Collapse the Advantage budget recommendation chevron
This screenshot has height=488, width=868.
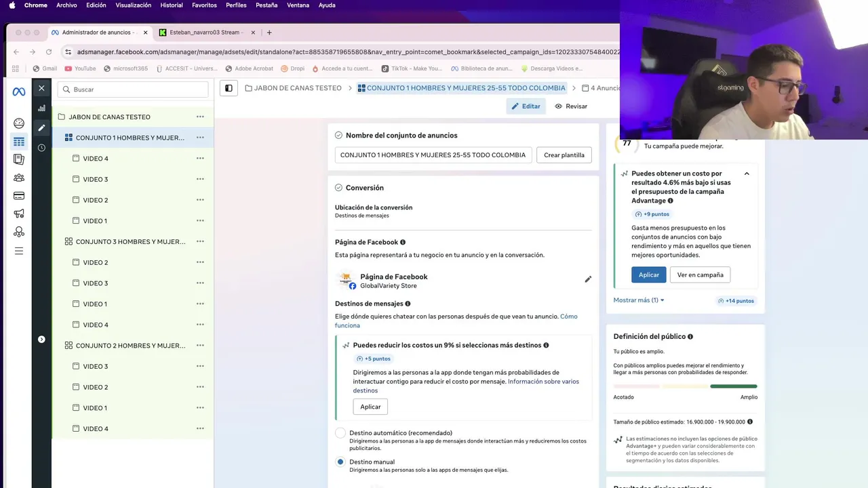tap(747, 174)
